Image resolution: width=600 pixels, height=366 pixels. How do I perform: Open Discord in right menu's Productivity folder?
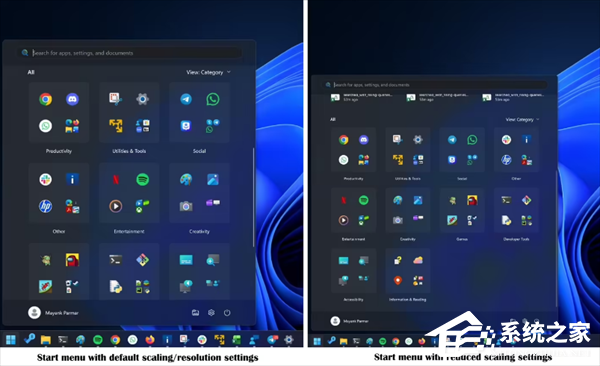[x=364, y=140]
